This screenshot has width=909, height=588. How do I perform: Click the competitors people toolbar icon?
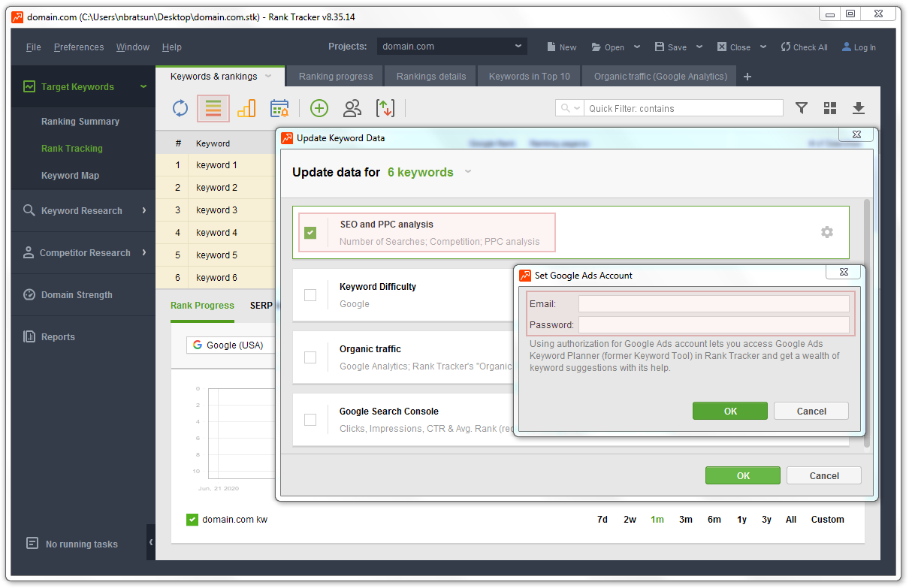pos(352,108)
